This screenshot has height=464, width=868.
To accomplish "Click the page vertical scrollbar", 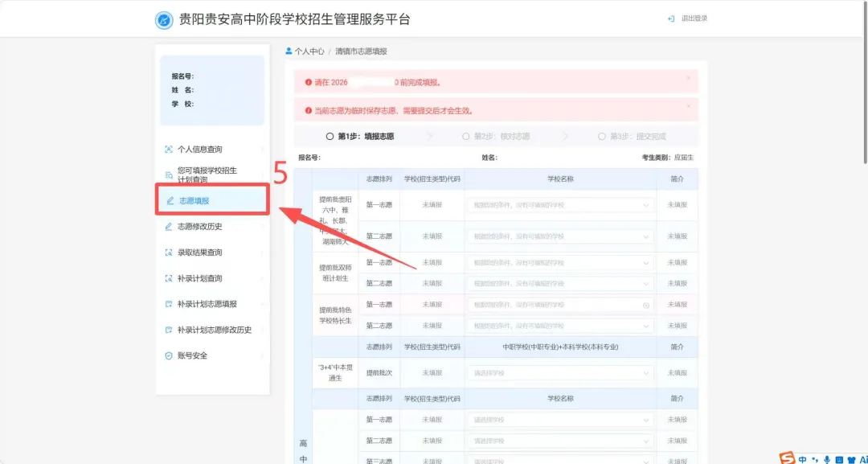I will [x=865, y=83].
